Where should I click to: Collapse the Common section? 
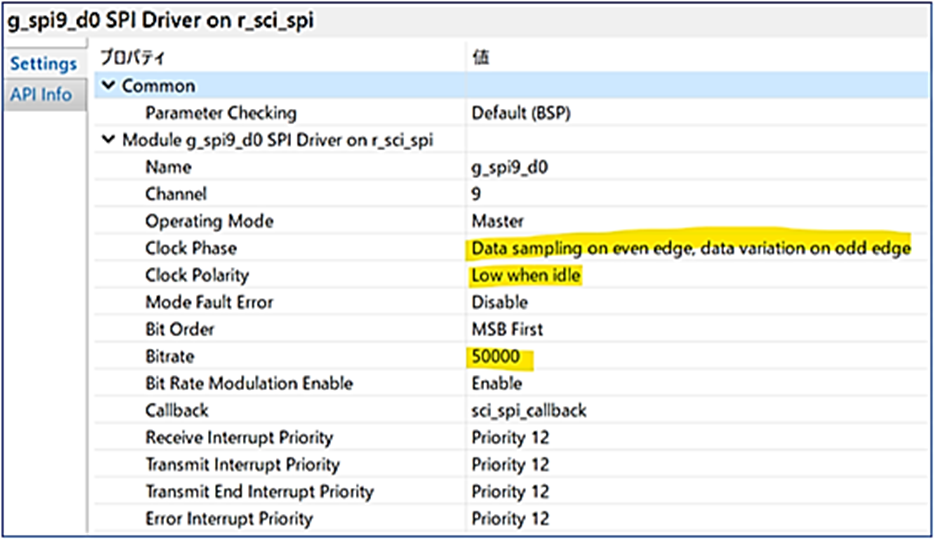[108, 86]
